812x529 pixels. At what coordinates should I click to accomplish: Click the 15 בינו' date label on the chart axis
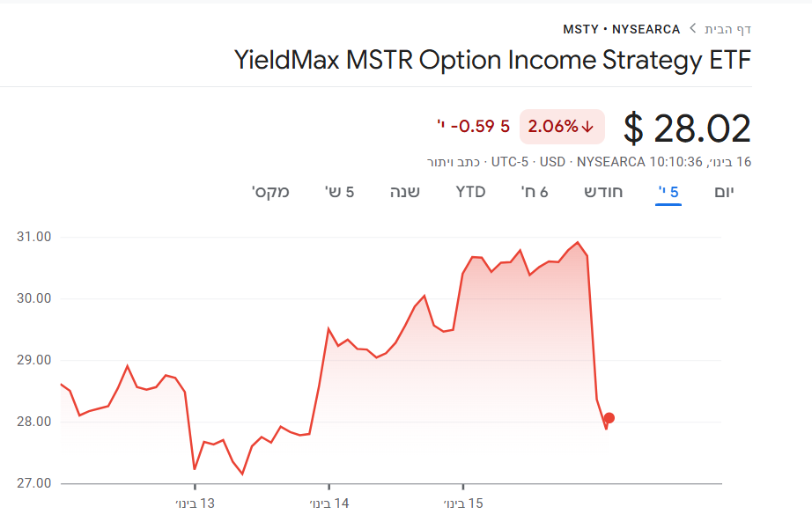pos(463,504)
